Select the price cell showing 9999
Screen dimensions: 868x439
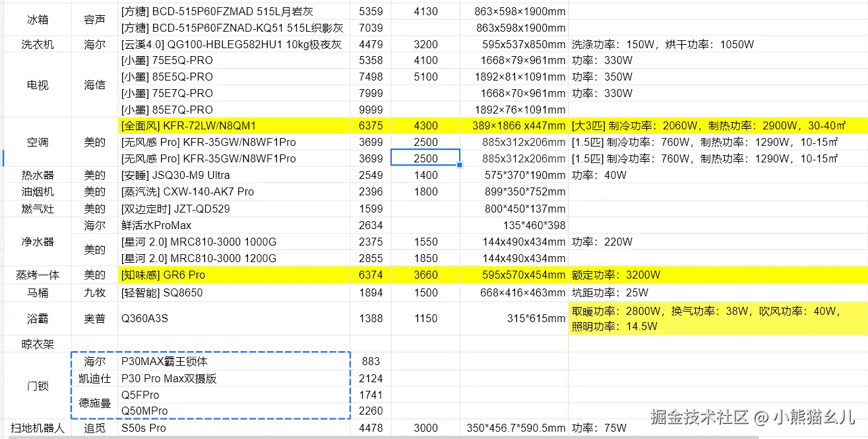(x=371, y=110)
